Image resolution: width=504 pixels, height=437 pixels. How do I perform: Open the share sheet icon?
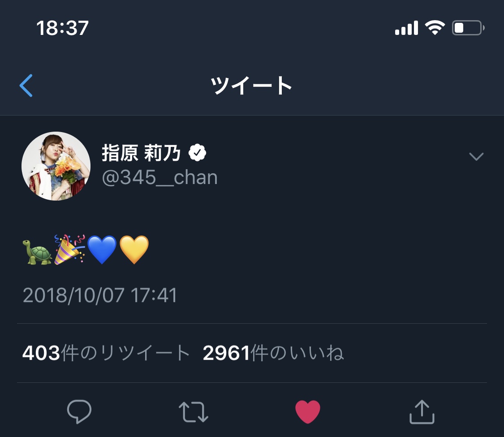(x=422, y=411)
